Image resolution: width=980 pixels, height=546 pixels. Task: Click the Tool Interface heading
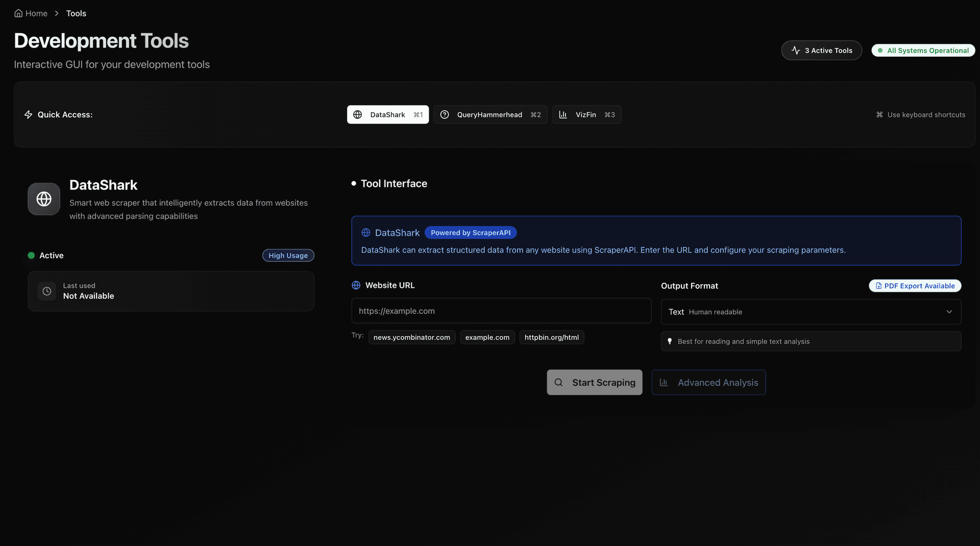click(394, 184)
